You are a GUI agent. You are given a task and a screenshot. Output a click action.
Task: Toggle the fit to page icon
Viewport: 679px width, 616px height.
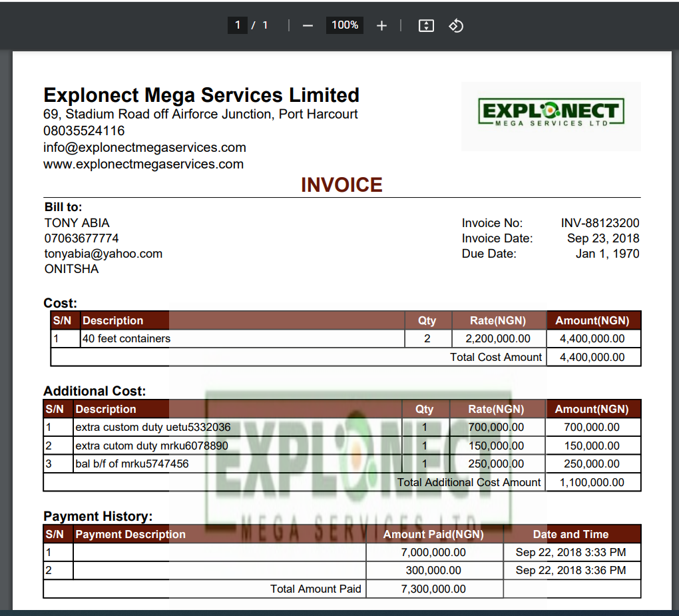426,25
